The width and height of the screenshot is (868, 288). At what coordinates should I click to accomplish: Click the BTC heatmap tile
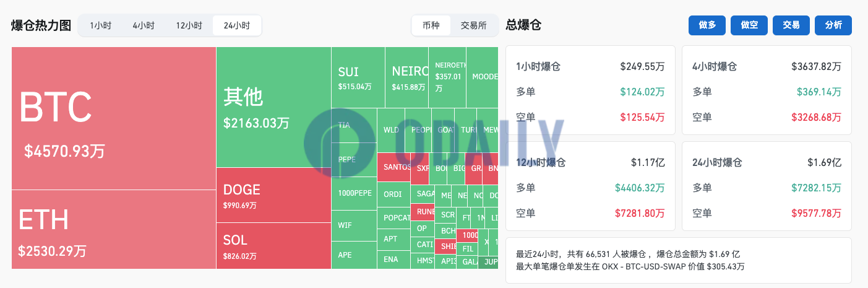point(113,118)
